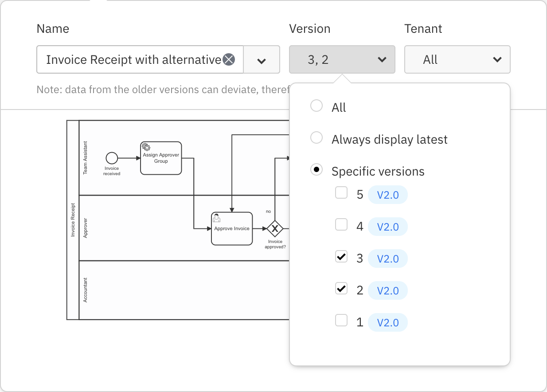
Task: Enable version 5 checkbox
Action: 341,193
